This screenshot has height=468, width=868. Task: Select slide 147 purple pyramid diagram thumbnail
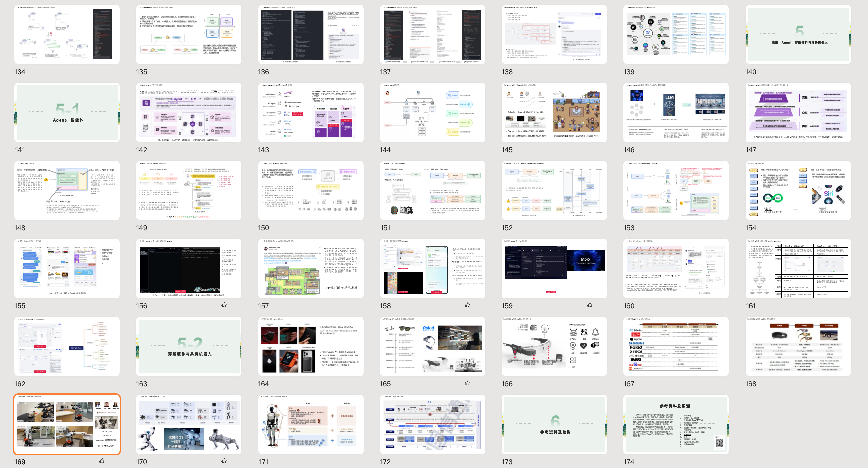click(798, 112)
